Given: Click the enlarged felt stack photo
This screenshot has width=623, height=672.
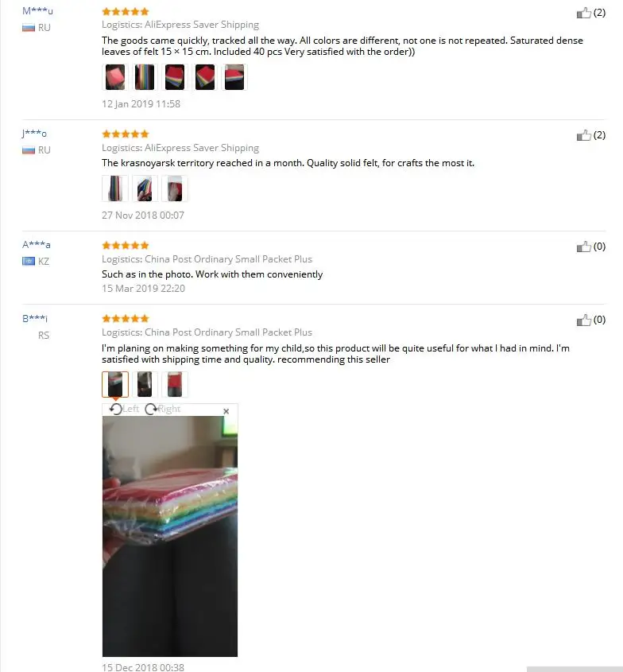Looking at the screenshot, I should (170, 536).
